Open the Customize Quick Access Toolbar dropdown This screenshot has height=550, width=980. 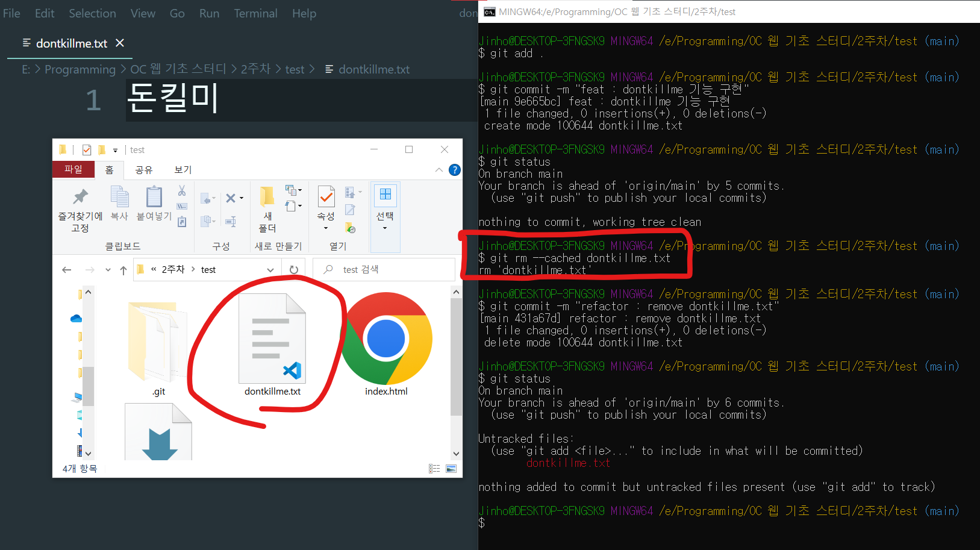click(115, 151)
